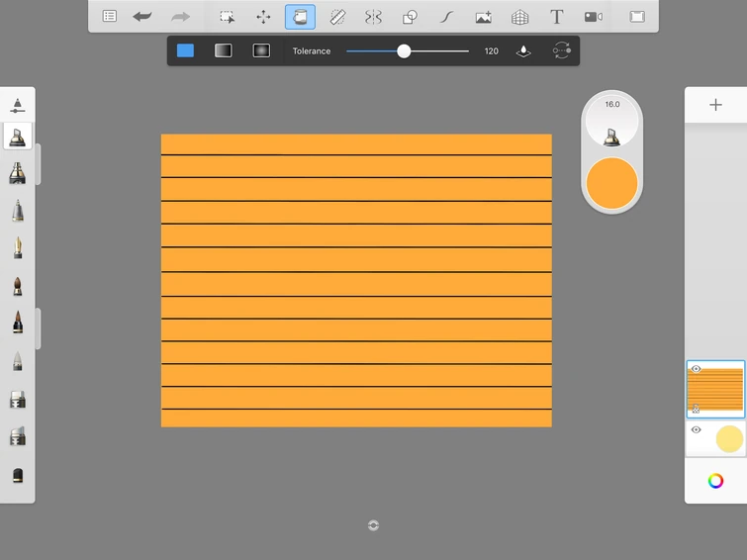Screen dimensions: 747x560
Task: Toggle full screen UI mode
Action: click(637, 17)
